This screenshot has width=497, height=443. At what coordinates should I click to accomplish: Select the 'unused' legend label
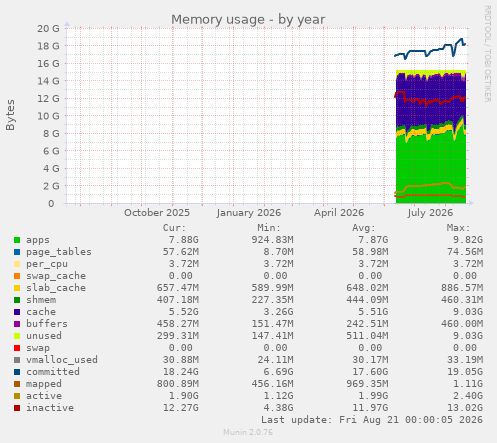pyautogui.click(x=44, y=336)
